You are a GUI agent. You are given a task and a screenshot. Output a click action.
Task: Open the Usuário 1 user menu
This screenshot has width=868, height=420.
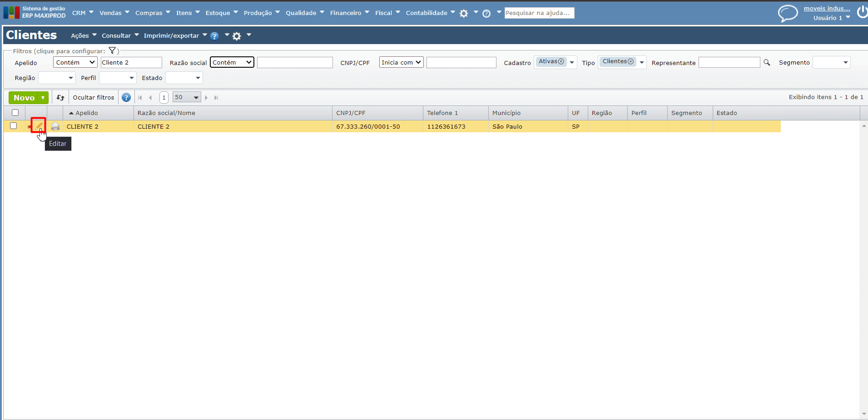831,18
